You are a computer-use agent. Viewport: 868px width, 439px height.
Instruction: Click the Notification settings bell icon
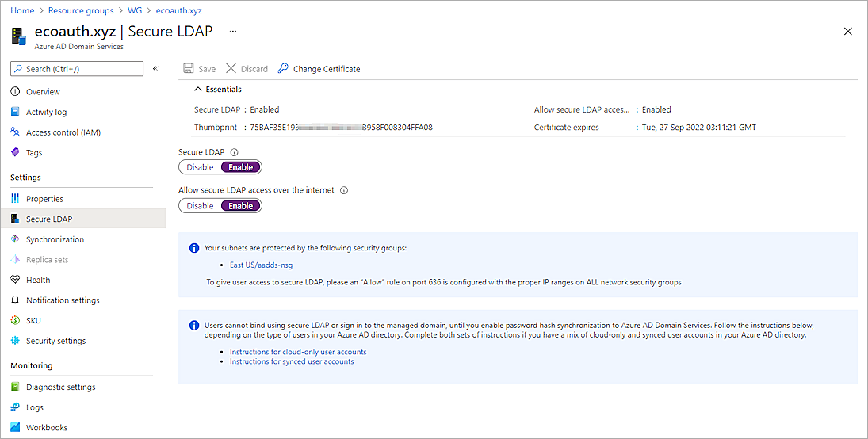[16, 300]
